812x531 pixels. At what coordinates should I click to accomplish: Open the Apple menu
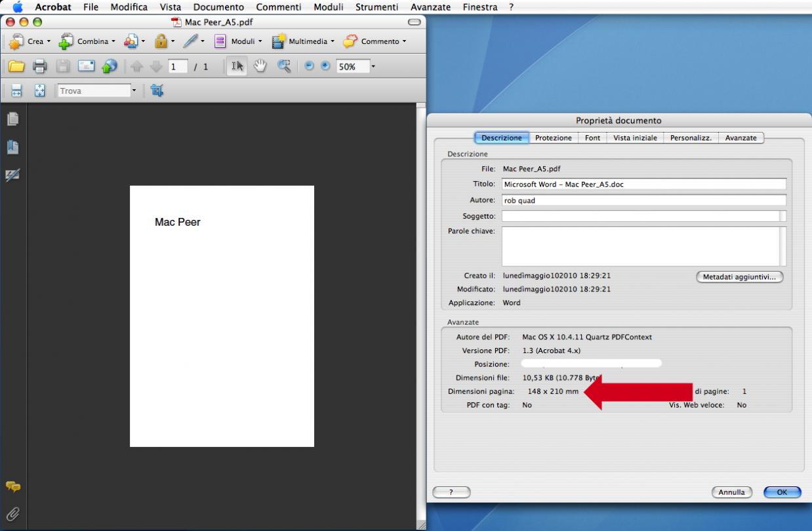tap(17, 7)
